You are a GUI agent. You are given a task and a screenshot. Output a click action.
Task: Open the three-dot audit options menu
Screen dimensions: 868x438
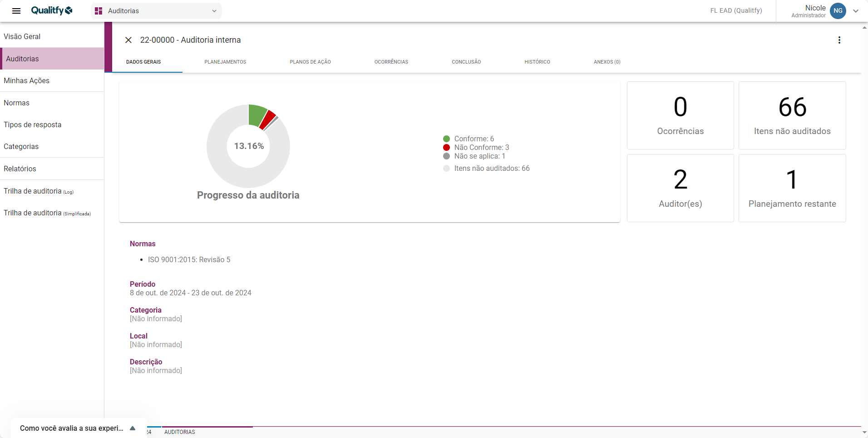[839, 40]
